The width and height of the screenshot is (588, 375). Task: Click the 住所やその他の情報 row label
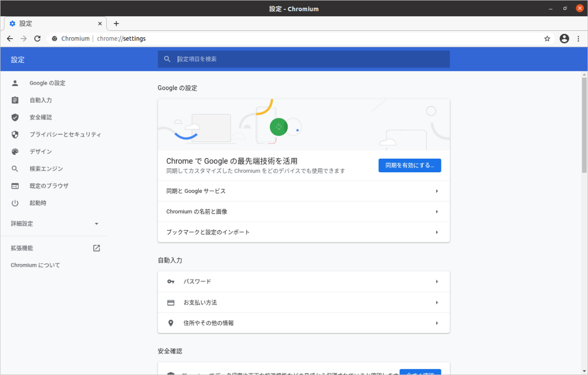pos(209,323)
